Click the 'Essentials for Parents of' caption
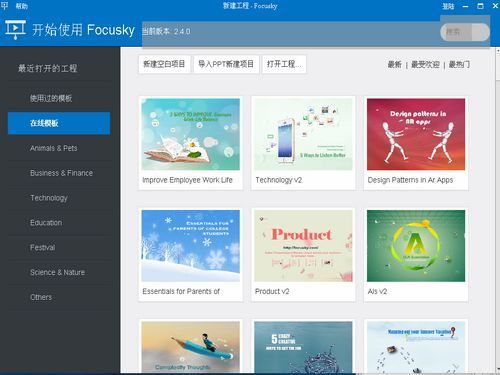Image resolution: width=500 pixels, height=375 pixels. click(181, 291)
